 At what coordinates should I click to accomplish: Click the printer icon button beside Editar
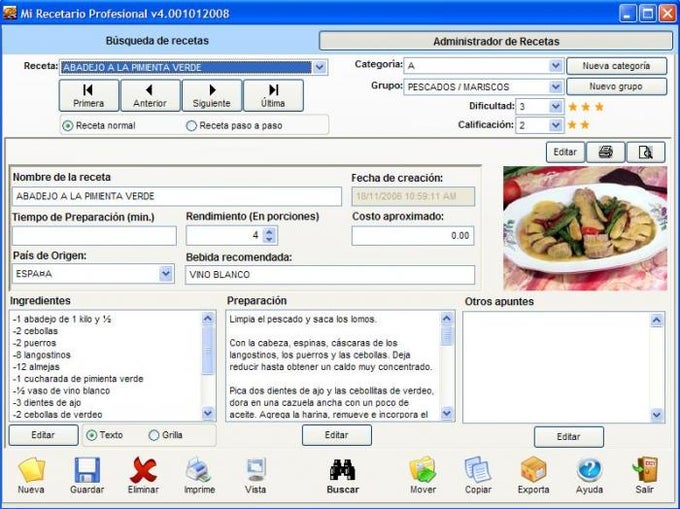(x=605, y=152)
